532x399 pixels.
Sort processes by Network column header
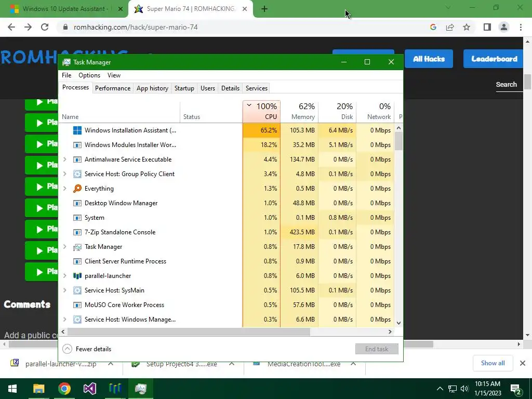(x=375, y=112)
